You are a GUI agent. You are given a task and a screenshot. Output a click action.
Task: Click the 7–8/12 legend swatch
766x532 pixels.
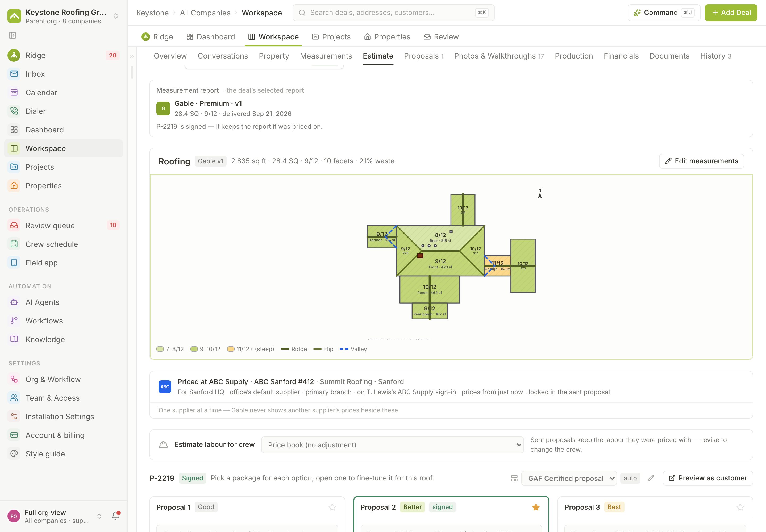[x=160, y=349]
